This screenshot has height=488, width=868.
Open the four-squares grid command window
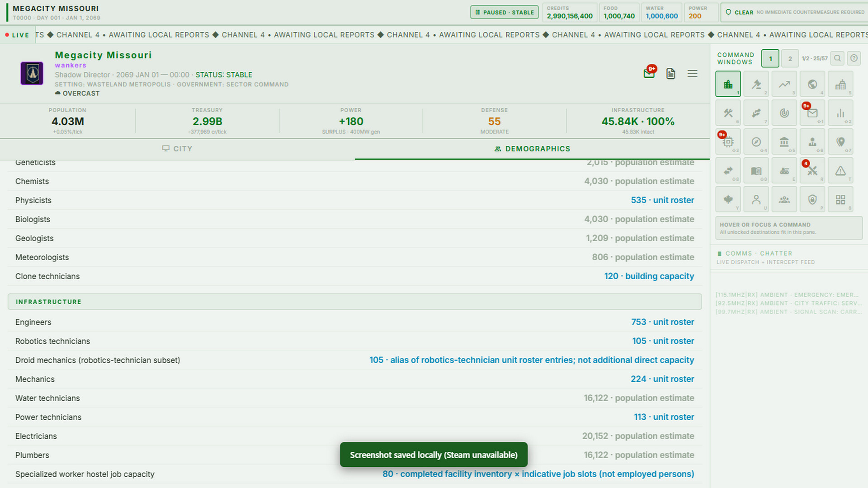coord(840,200)
